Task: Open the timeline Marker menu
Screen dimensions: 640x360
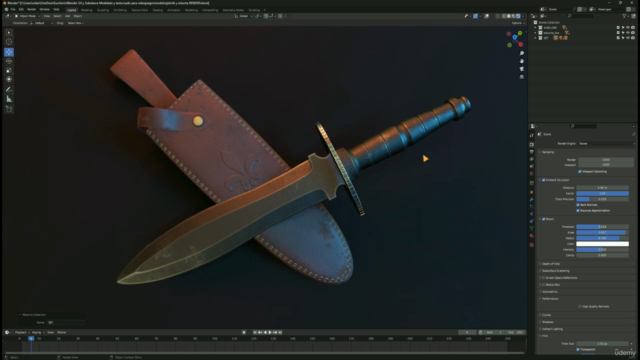Action: [x=62, y=333]
